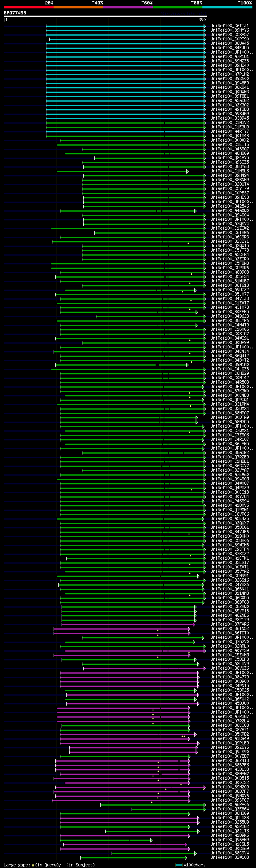The height and width of the screenshot is (868, 256).
Task: Open hit UniRef100_B6UA45
Action: (230, 44)
